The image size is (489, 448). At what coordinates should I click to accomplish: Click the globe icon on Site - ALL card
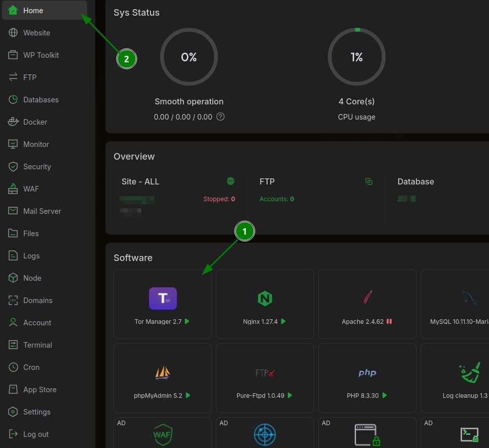pos(231,181)
